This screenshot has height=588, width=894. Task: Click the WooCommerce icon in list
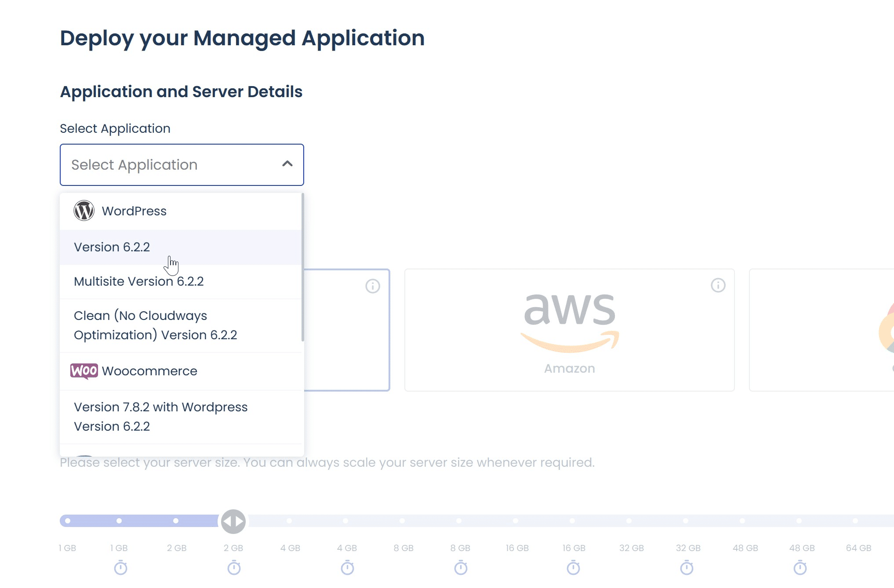click(85, 371)
